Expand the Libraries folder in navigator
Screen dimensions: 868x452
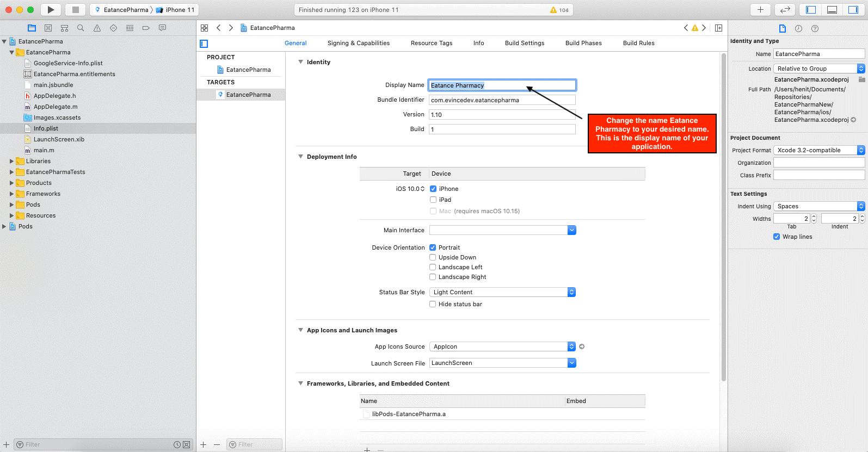click(11, 161)
